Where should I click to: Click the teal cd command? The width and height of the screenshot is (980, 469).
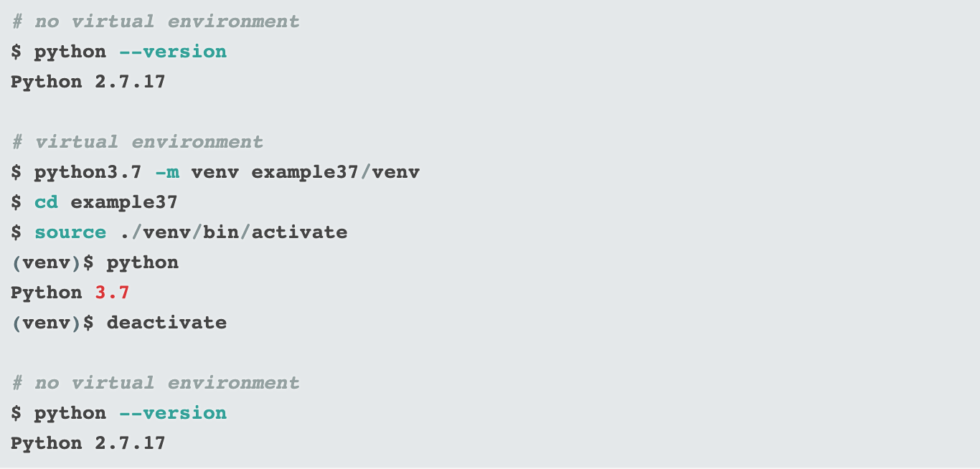coord(47,202)
